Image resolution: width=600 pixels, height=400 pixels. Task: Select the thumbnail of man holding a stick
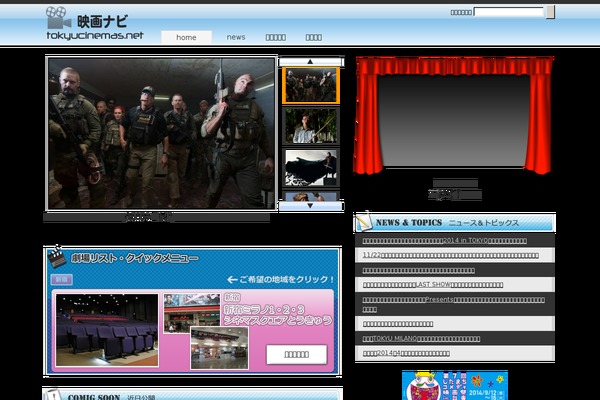pos(311,126)
